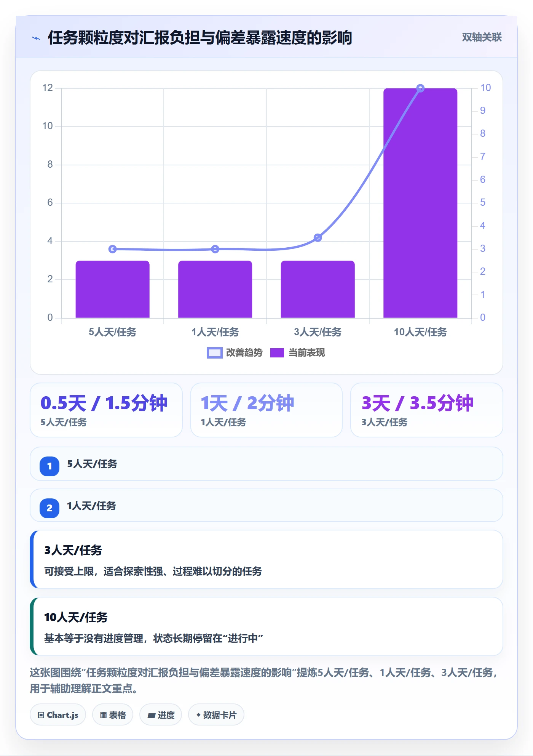The height and width of the screenshot is (756, 533).
Task: Click the lightning icon beside the title
Action: point(36,38)
